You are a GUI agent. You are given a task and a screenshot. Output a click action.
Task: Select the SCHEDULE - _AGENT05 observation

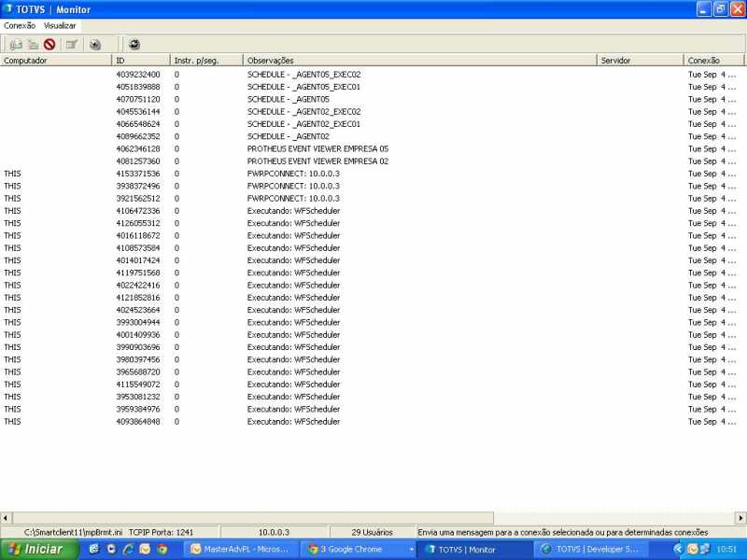click(288, 100)
